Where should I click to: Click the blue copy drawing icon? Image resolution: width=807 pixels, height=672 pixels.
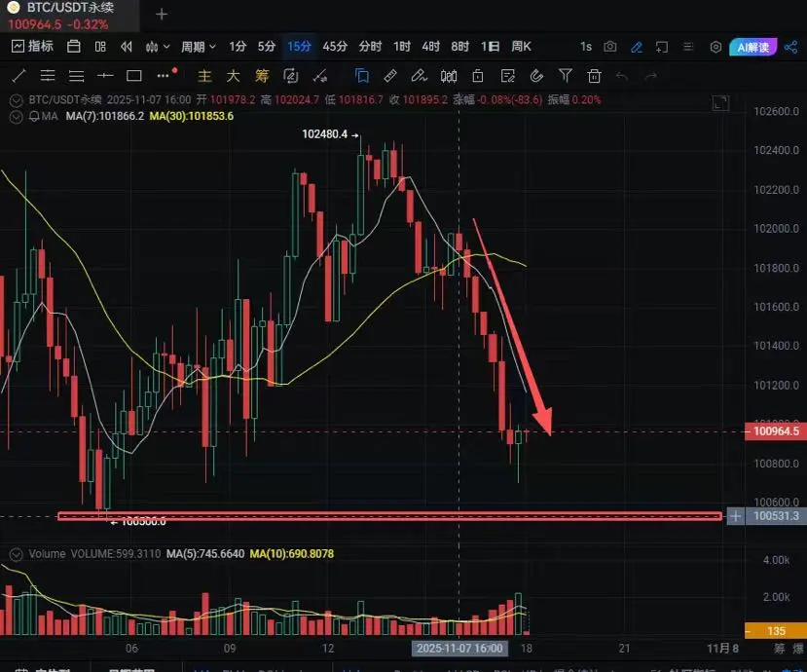(362, 76)
